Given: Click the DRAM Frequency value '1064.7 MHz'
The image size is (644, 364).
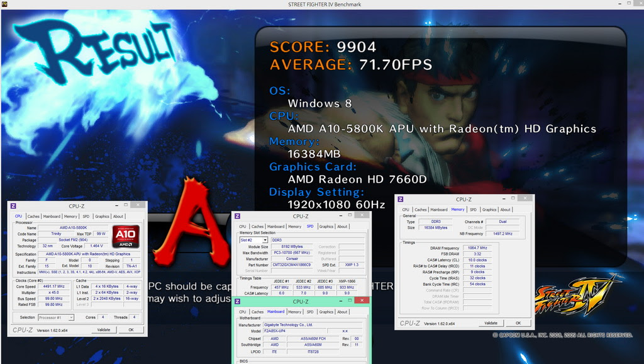Looking at the screenshot, I should 477,248.
